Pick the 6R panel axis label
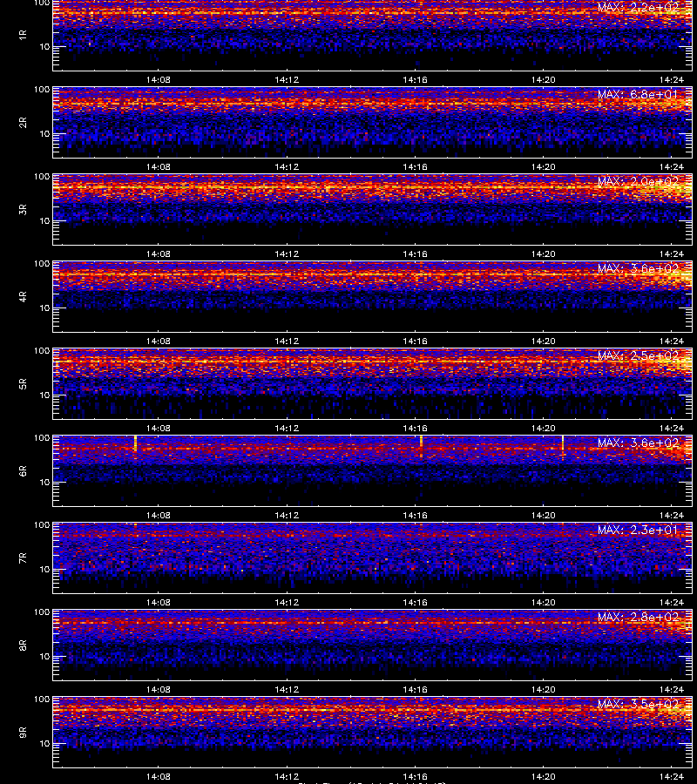The width and height of the screenshot is (697, 784). pyautogui.click(x=23, y=471)
